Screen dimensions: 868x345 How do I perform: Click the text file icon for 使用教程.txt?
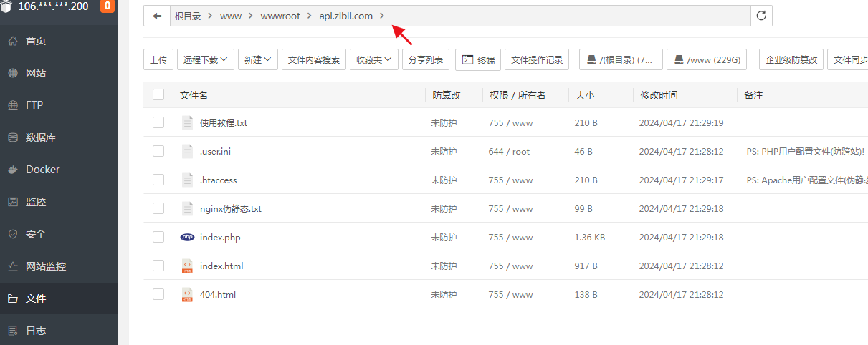(187, 122)
